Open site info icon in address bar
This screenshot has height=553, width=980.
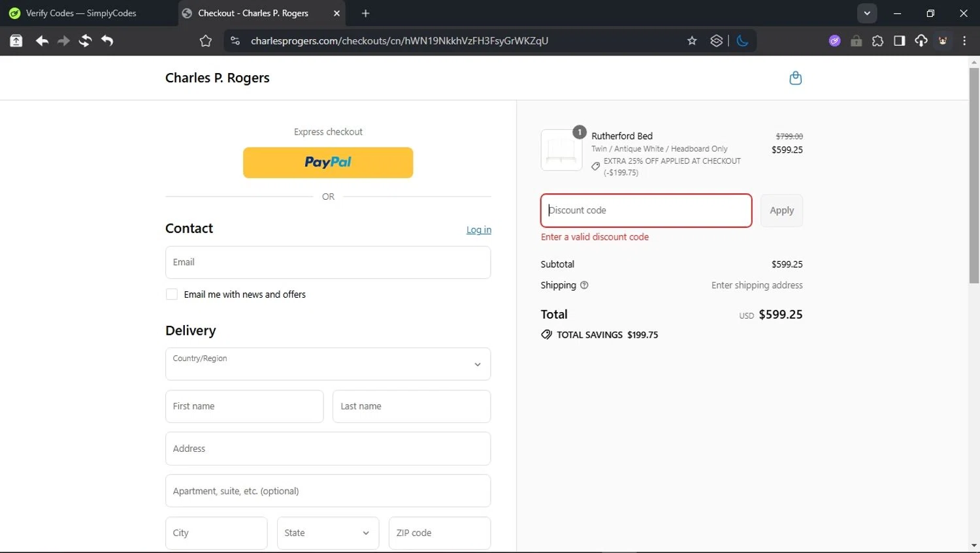(x=235, y=41)
